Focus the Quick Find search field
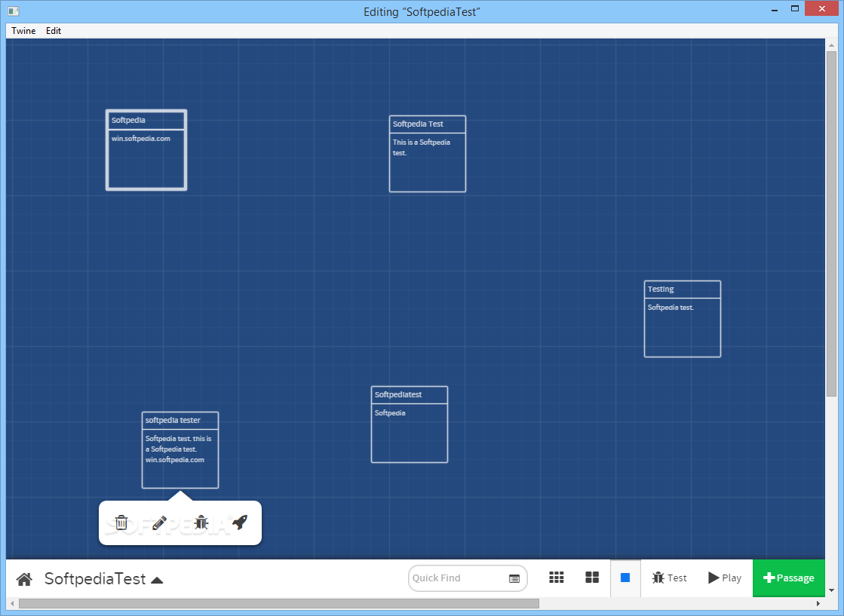Screen dimensions: 844x616 coord(467,578)
